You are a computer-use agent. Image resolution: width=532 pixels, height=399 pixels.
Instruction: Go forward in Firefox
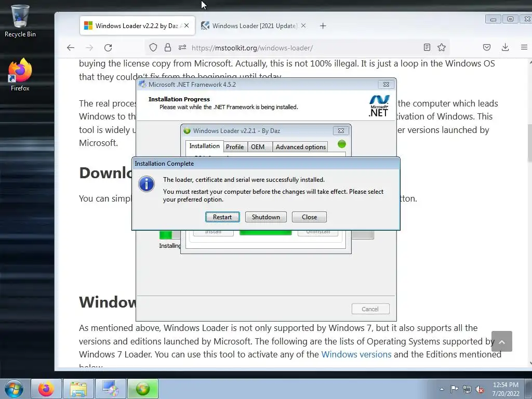[89, 48]
